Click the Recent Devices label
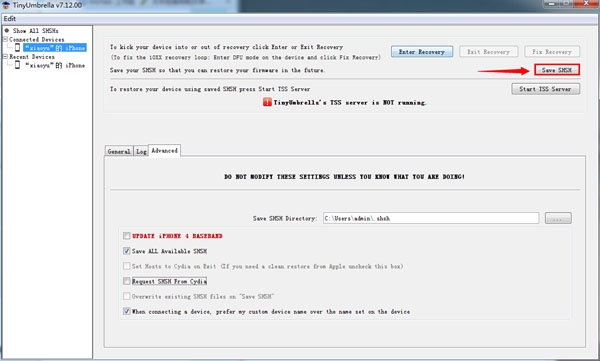Viewport: 600px width, 361px height. tap(32, 57)
